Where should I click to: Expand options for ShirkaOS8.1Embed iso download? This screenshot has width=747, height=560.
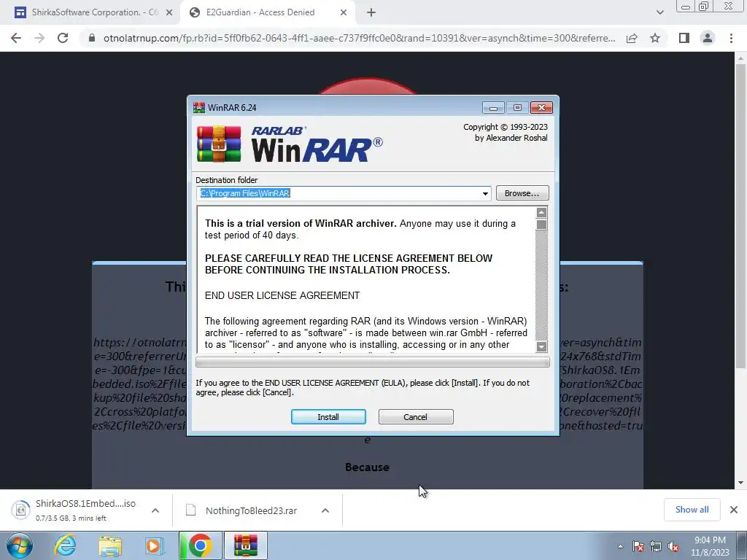155,510
